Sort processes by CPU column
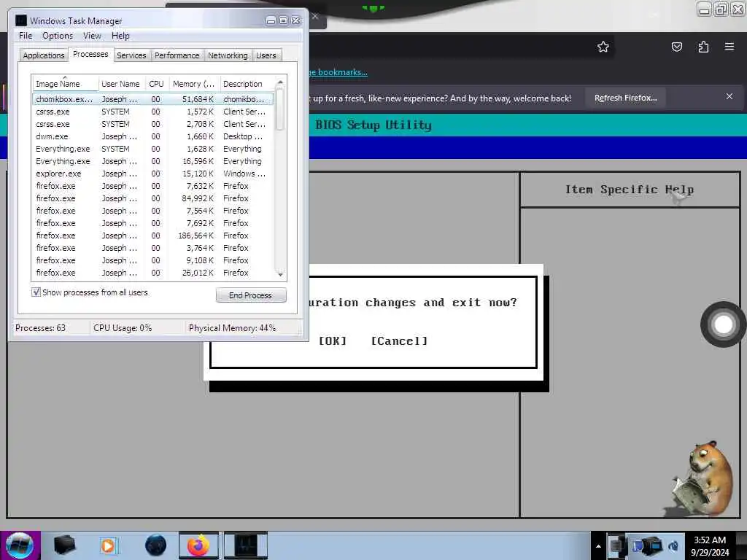747x560 pixels. (156, 84)
